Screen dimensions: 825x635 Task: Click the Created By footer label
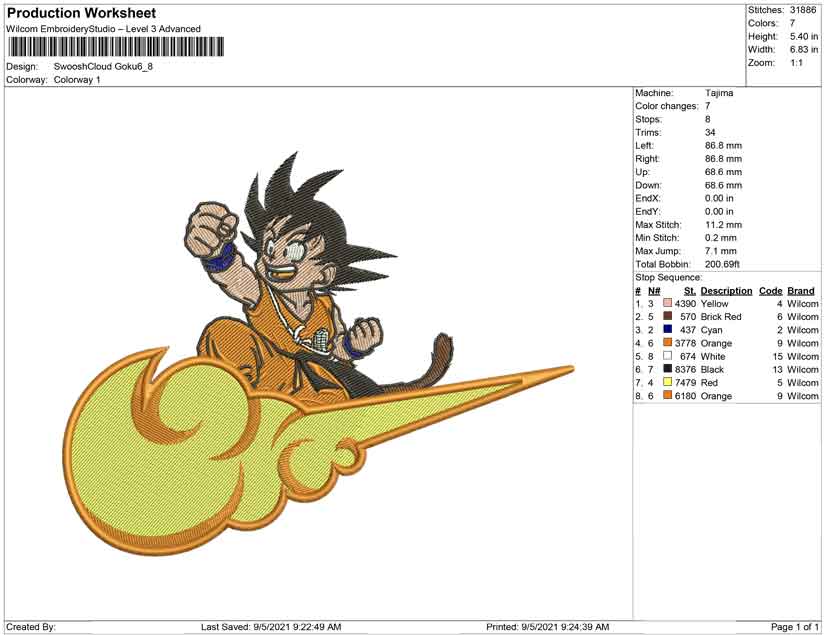click(x=31, y=627)
